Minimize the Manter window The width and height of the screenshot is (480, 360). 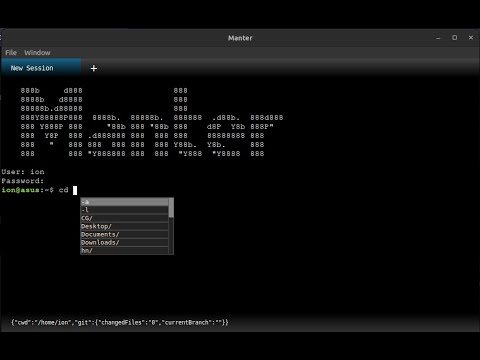pos(438,38)
